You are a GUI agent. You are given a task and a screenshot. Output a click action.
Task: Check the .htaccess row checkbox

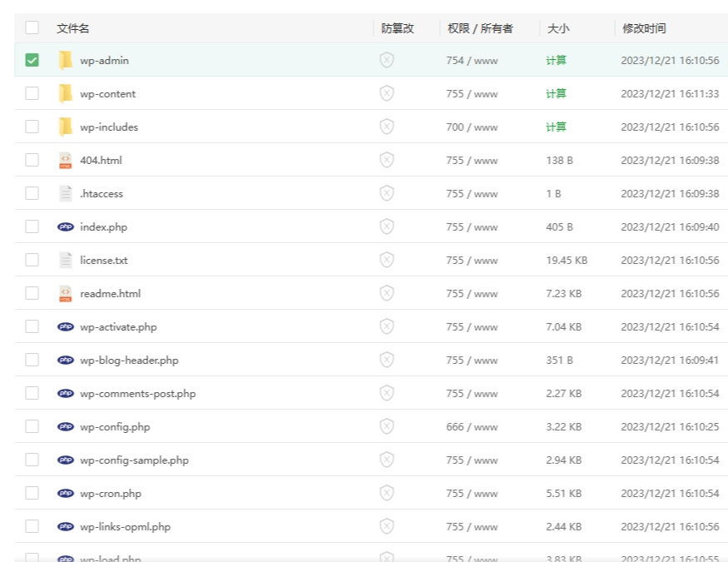32,193
